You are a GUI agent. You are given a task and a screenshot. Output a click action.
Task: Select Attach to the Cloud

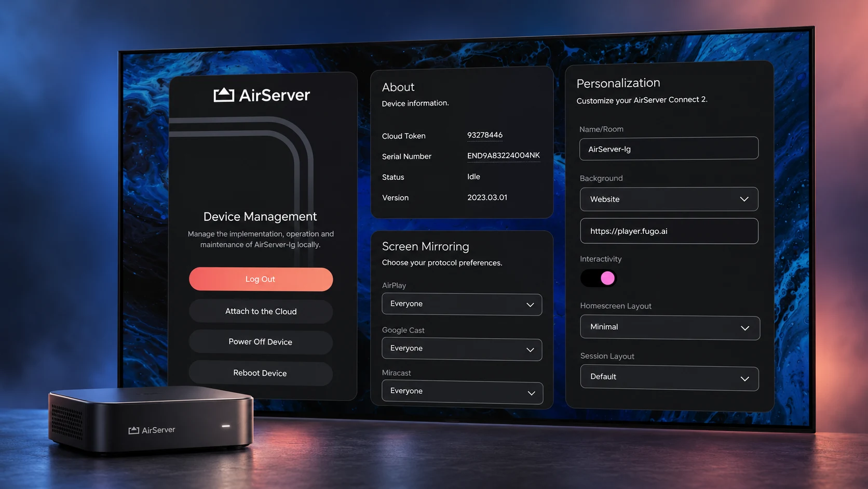(x=261, y=311)
